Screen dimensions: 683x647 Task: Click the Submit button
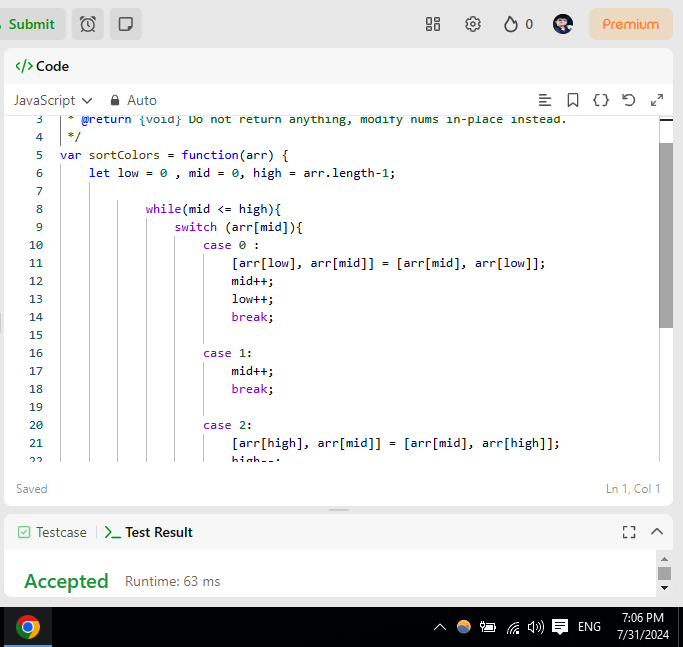tap(30, 24)
